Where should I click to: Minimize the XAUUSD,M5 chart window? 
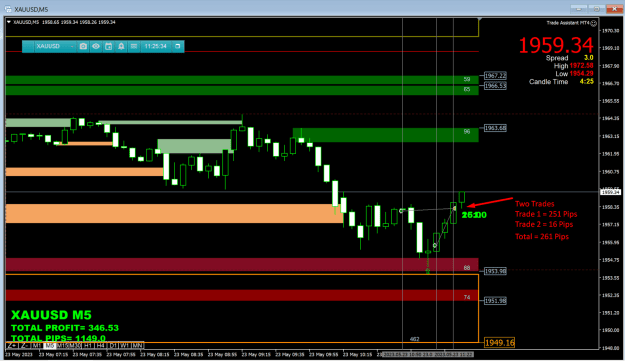(578, 9)
